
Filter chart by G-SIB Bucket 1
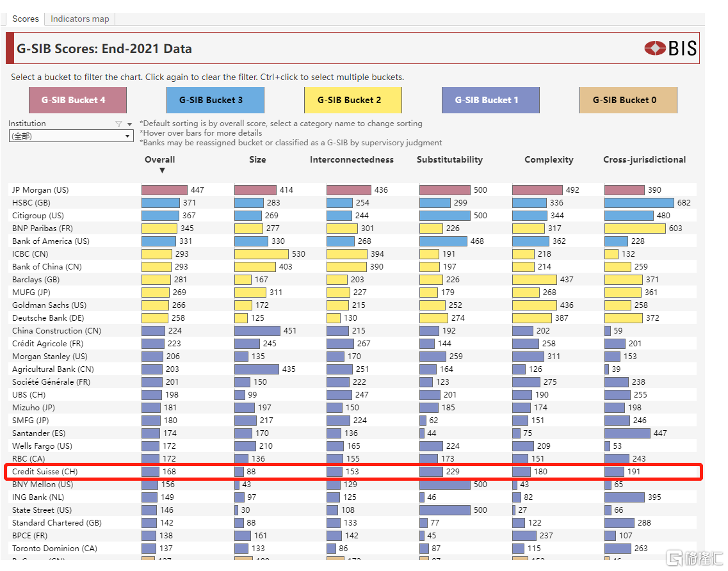click(x=490, y=101)
